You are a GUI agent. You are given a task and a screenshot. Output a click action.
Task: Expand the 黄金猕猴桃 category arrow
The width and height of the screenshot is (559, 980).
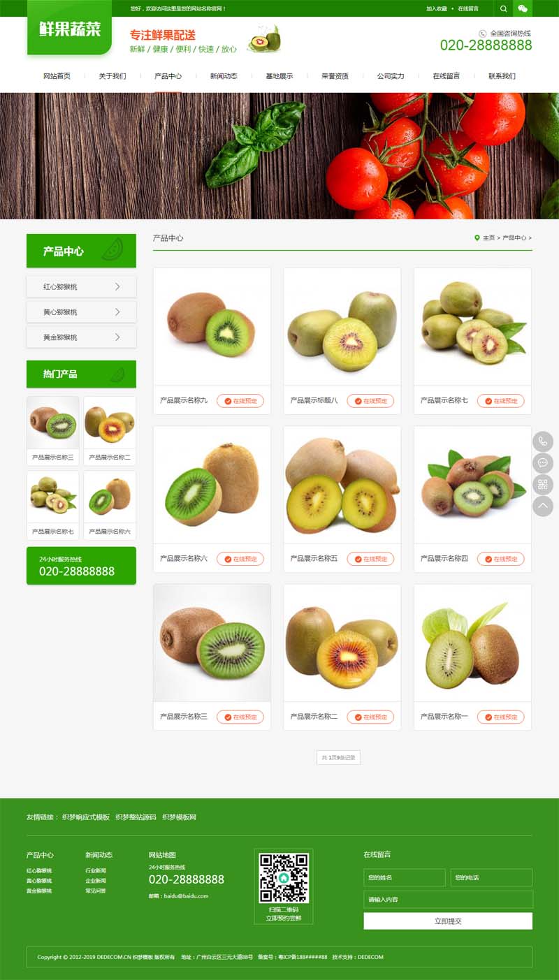tap(117, 337)
